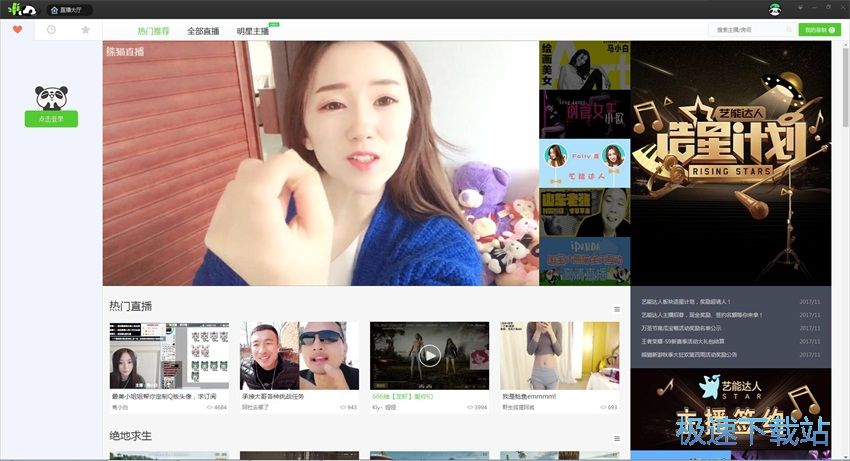Click the green 点击登录 login button
This screenshot has height=461, width=850.
(x=51, y=119)
